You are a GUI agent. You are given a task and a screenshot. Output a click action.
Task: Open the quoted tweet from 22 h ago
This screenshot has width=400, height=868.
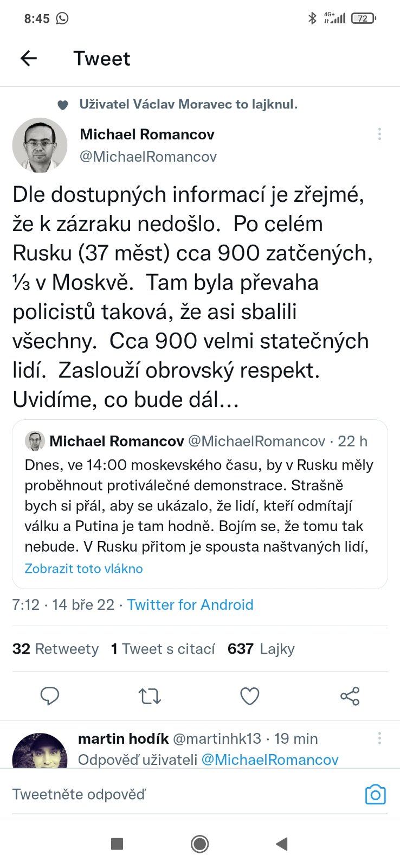(x=199, y=505)
